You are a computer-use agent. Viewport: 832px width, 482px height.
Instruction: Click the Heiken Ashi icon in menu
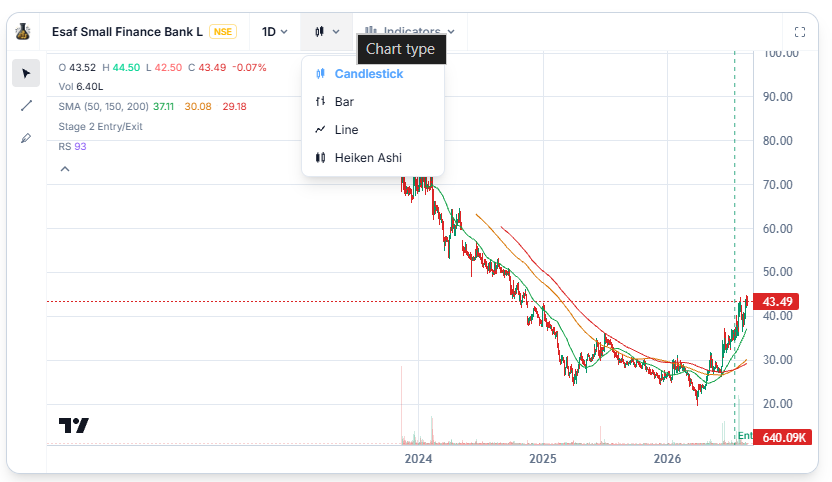320,158
